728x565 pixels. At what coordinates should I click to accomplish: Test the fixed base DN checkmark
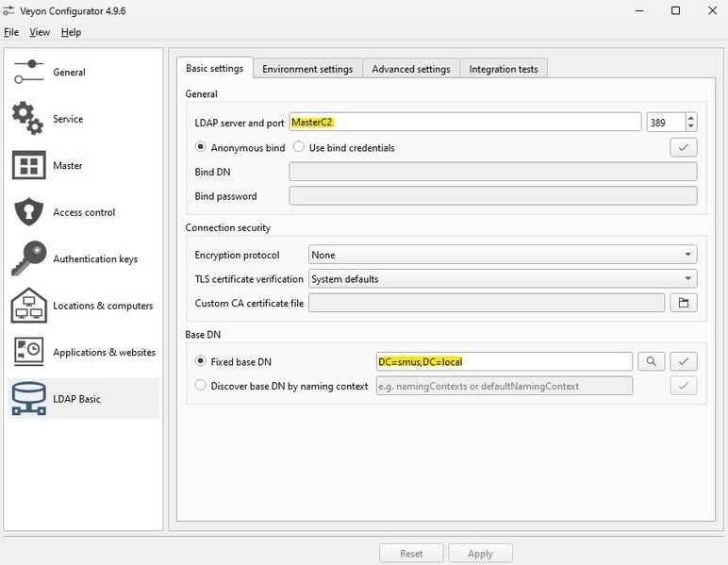683,361
